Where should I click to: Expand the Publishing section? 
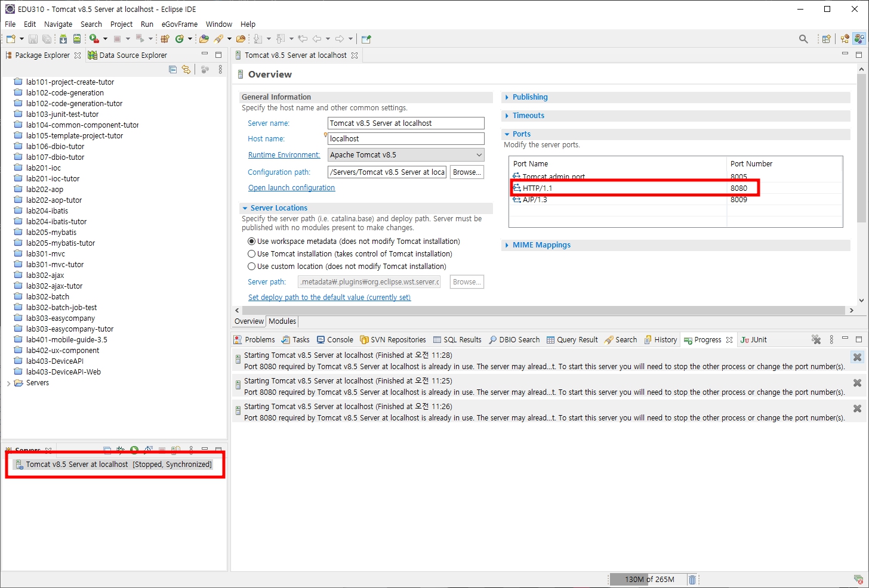click(507, 97)
